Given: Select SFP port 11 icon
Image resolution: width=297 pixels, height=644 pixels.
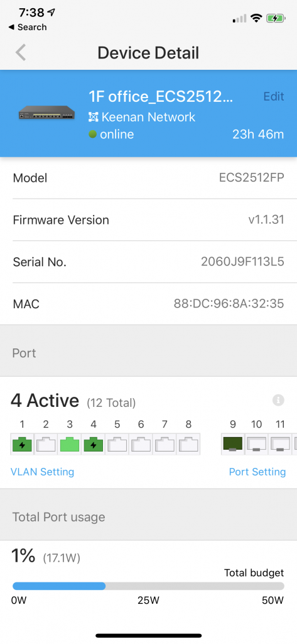Looking at the screenshot, I should (x=280, y=445).
